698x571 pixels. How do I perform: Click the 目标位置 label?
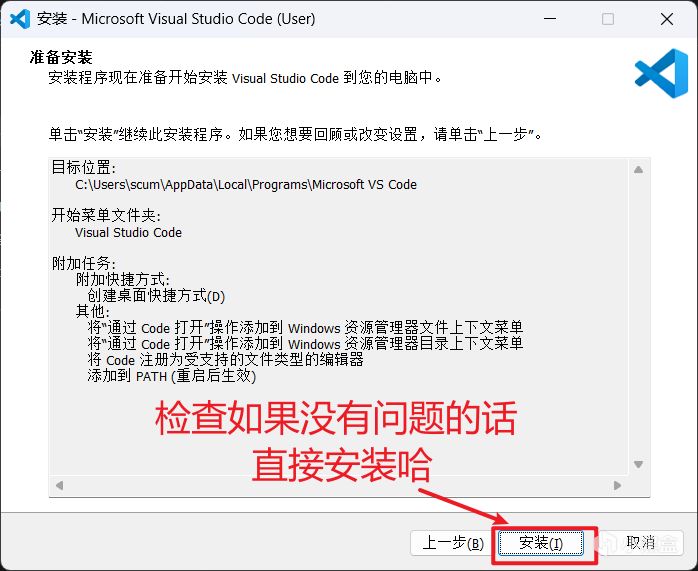tap(84, 168)
